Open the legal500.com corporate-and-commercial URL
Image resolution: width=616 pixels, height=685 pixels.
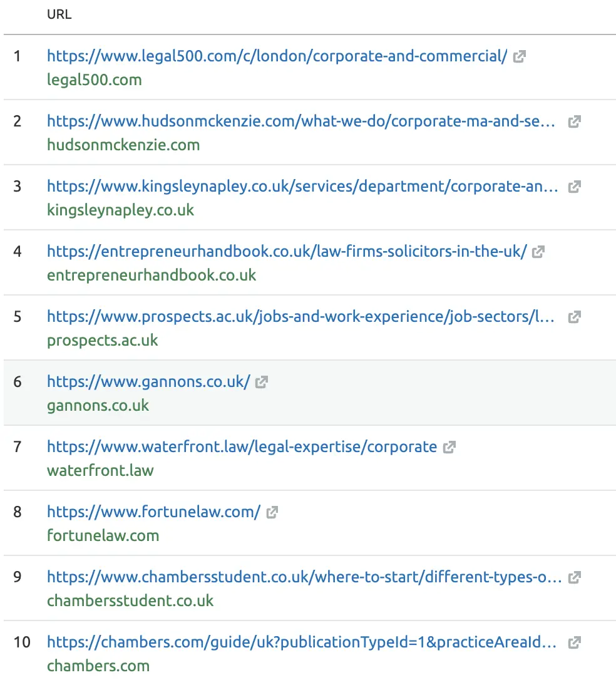coord(277,56)
